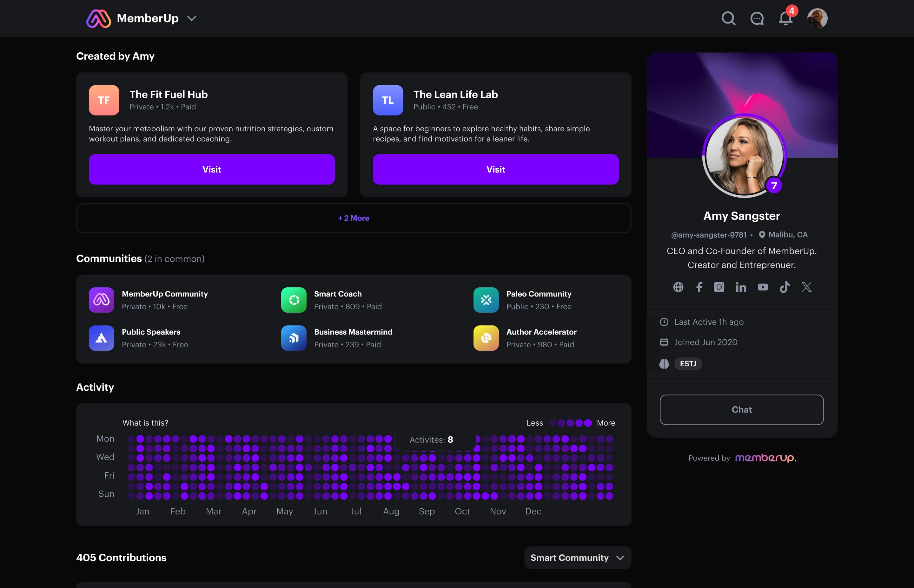
Task: Expand the +2 More communities row
Action: (x=353, y=218)
